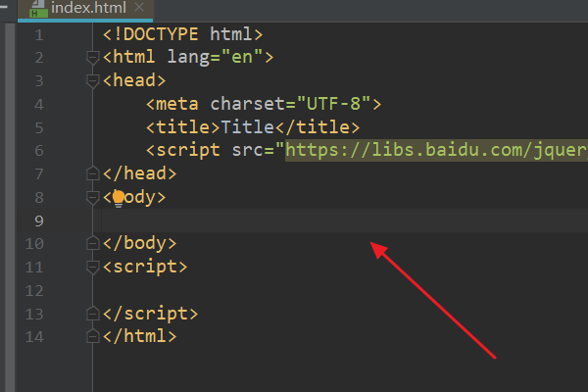Click the lang="en" attribute
The image size is (588, 392).
tap(215, 58)
